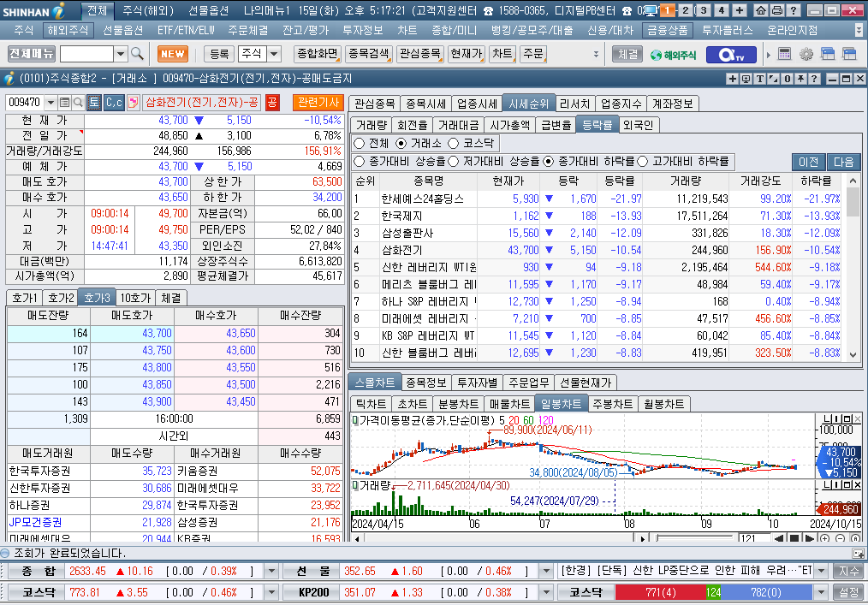This screenshot has width=868, height=605.
Task: Expand the 종합 index ticker dropdown
Action: point(271,571)
